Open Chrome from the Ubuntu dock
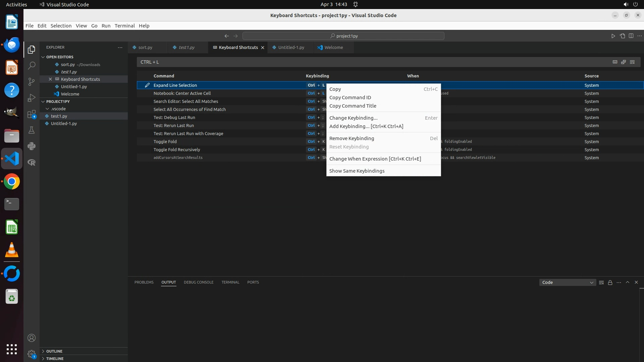 pyautogui.click(x=12, y=182)
